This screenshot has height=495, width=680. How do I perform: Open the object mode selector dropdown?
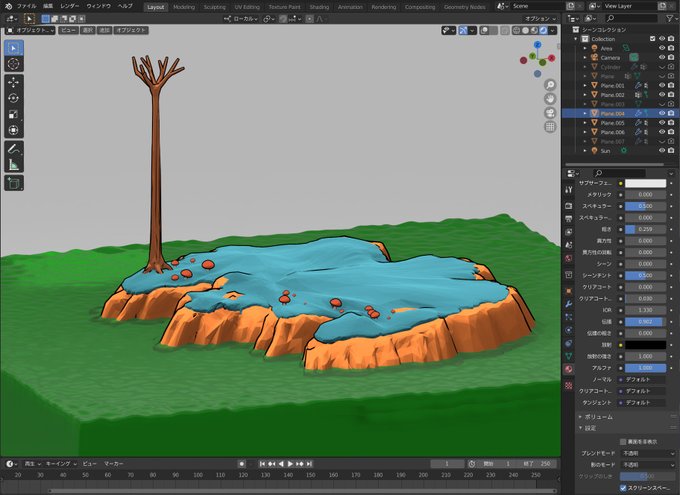pyautogui.click(x=30, y=30)
